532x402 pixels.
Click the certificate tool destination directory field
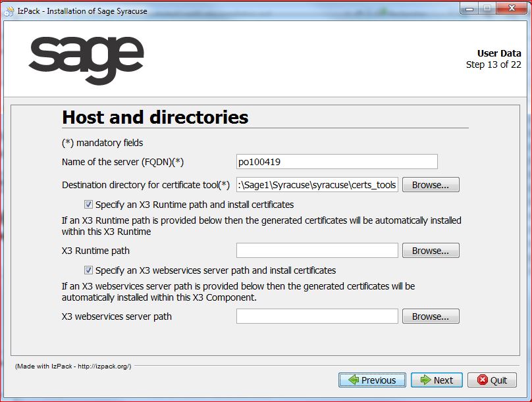(317, 185)
